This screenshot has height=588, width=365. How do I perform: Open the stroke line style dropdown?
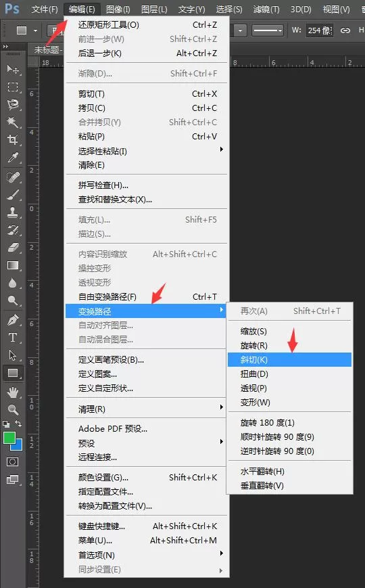[267, 30]
